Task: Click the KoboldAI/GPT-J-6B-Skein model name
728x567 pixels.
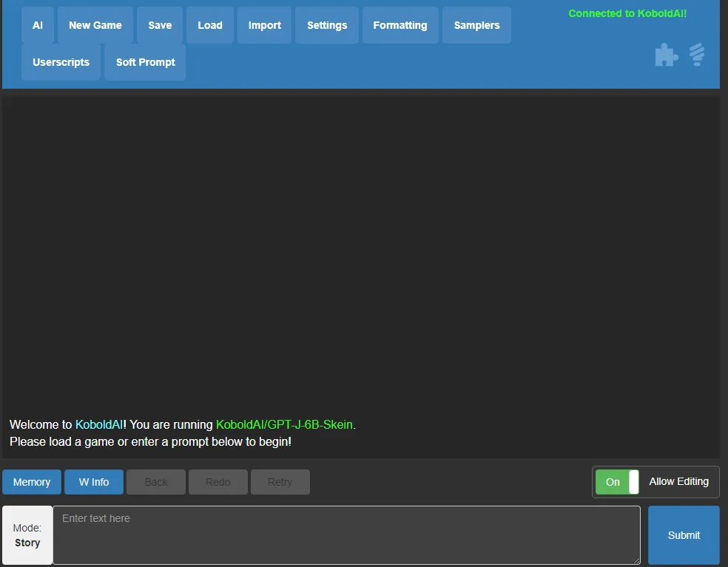Action: click(284, 424)
